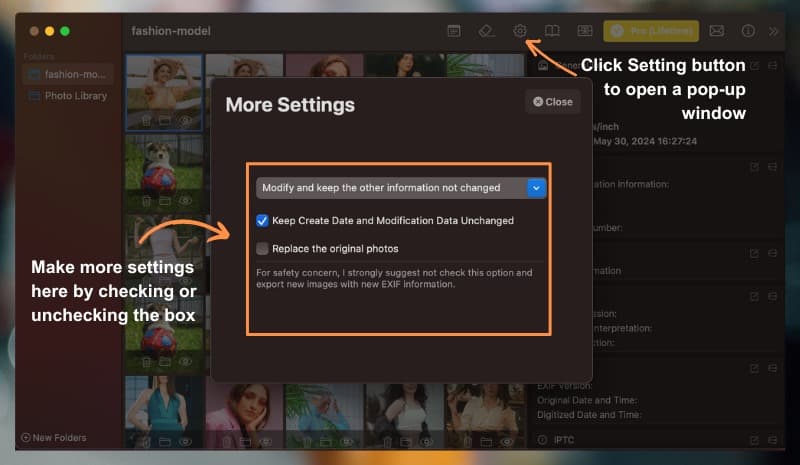The height and width of the screenshot is (465, 800).
Task: Open the mail envelope icon in toolbar
Action: pyautogui.click(x=716, y=31)
